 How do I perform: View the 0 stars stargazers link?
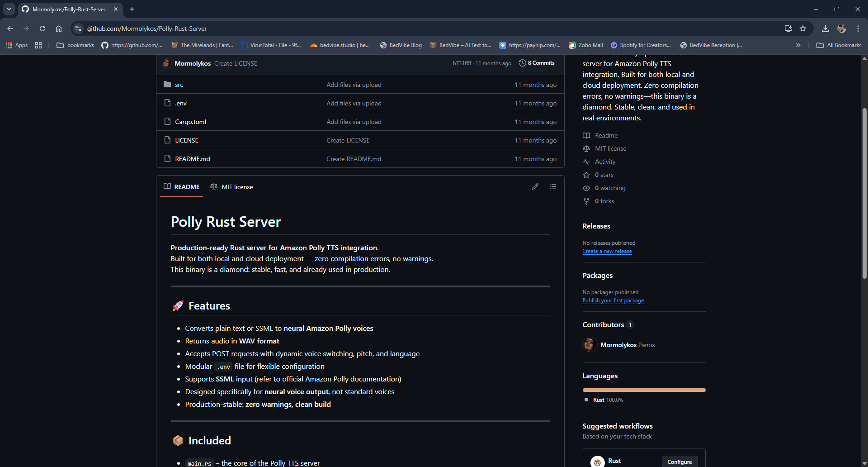point(604,175)
